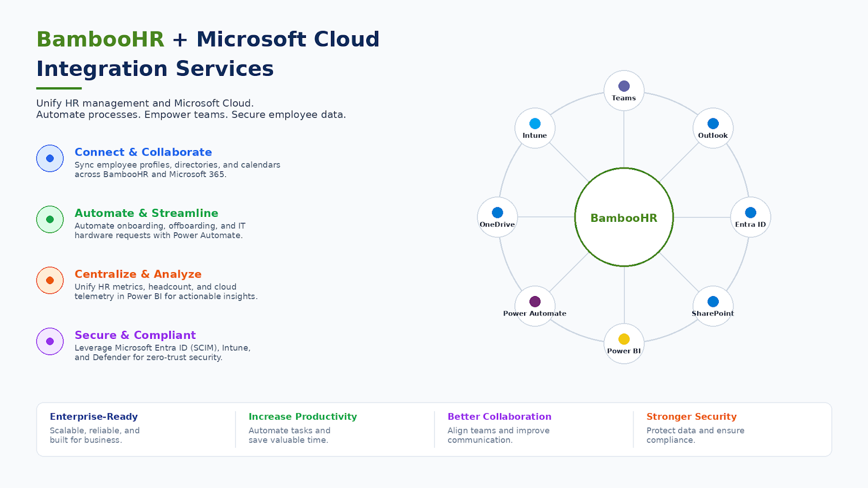Click the Connect & Collaborate heading
The width and height of the screenshot is (868, 488).
143,152
